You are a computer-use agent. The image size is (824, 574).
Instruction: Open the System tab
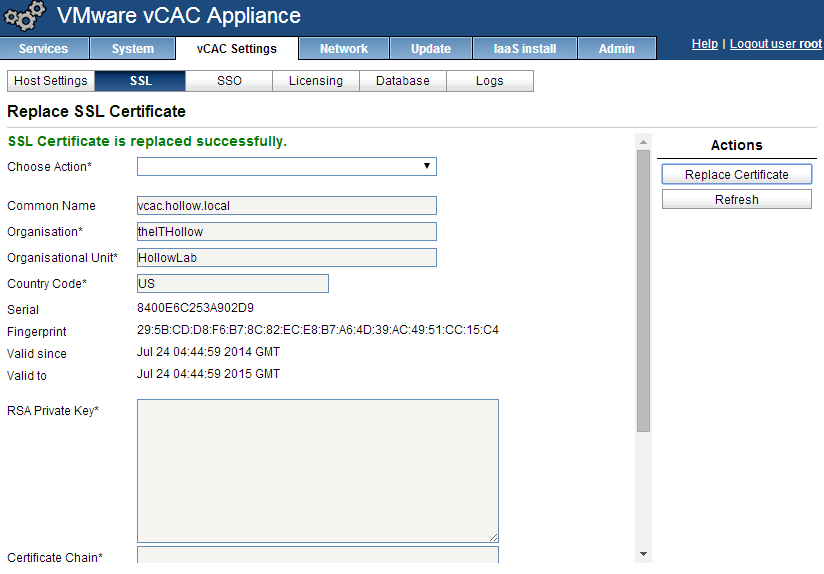133,49
